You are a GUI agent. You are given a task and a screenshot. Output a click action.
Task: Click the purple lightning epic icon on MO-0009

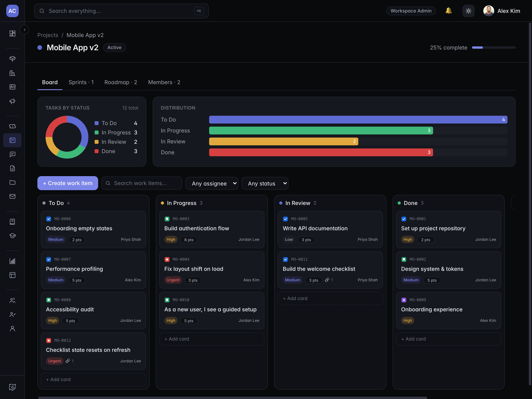point(404,300)
